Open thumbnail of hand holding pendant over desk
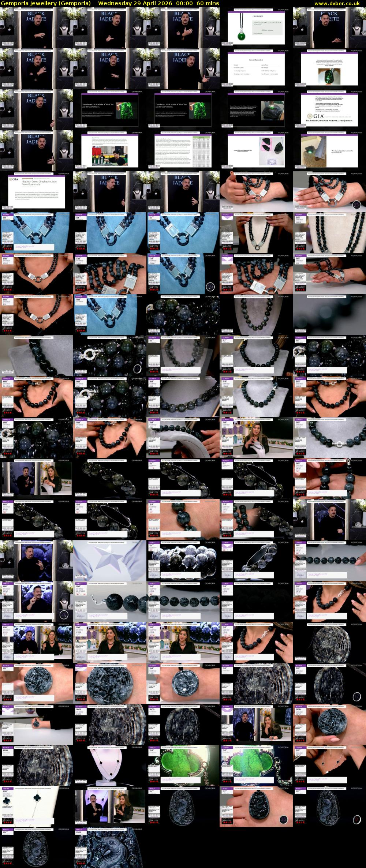This screenshot has width=366, height=868. (x=37, y=725)
